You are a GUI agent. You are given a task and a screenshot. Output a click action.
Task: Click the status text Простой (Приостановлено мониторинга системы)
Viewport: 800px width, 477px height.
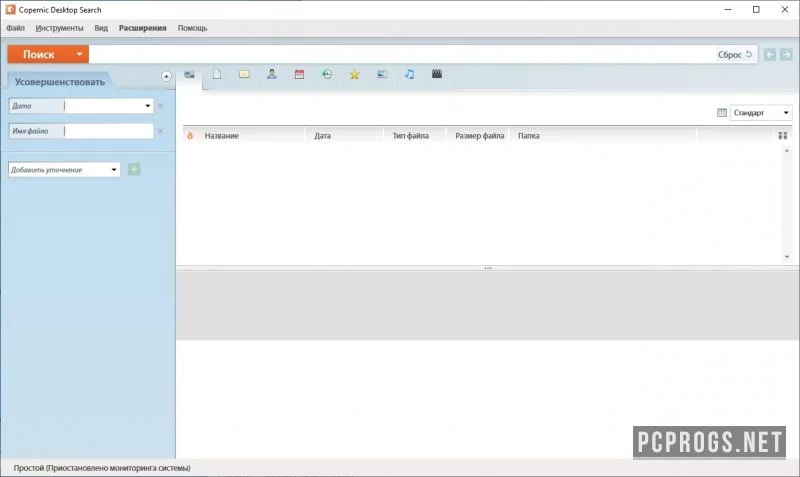102,468
